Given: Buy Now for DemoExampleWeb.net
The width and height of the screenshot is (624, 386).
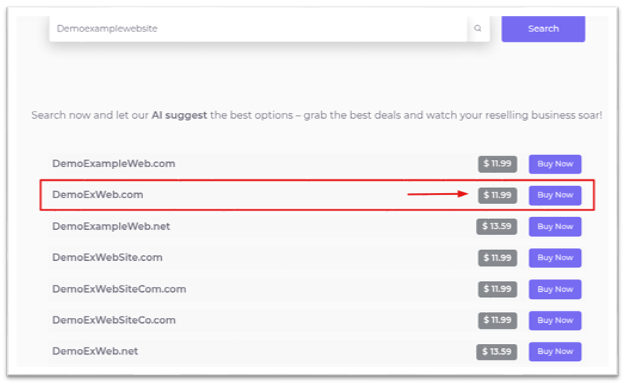Looking at the screenshot, I should pyautogui.click(x=555, y=226).
